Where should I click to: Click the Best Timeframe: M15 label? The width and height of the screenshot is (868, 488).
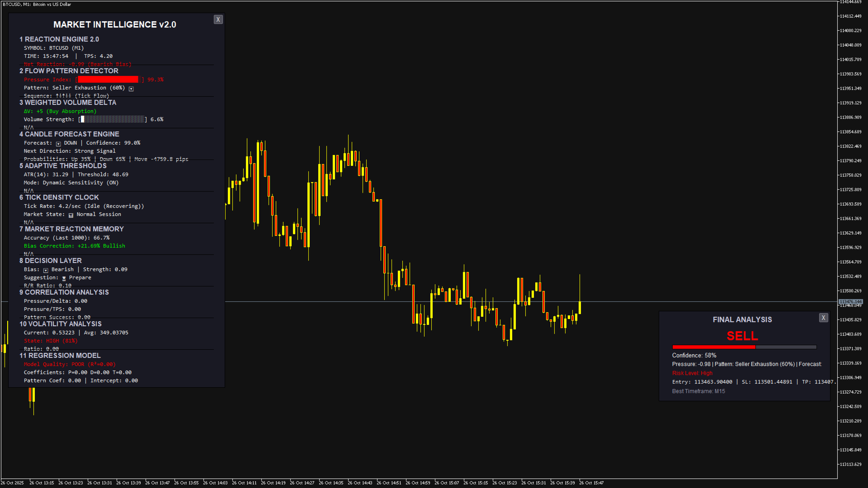coord(698,391)
